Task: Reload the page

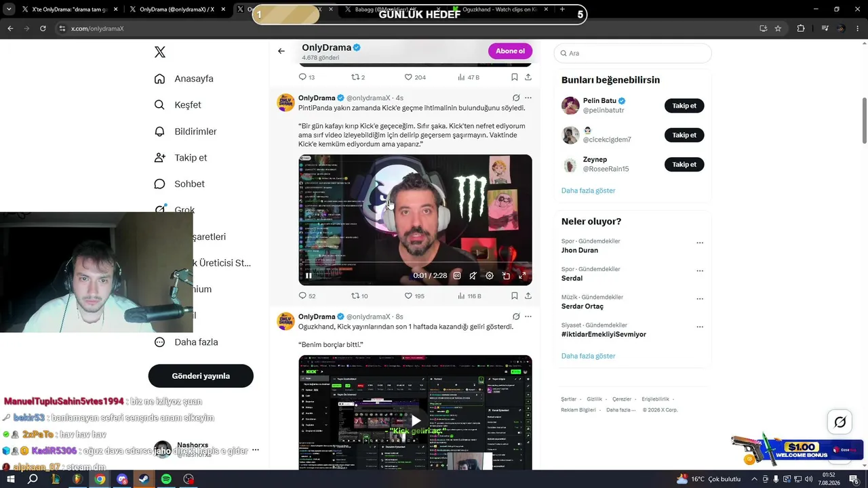Action: (43, 28)
